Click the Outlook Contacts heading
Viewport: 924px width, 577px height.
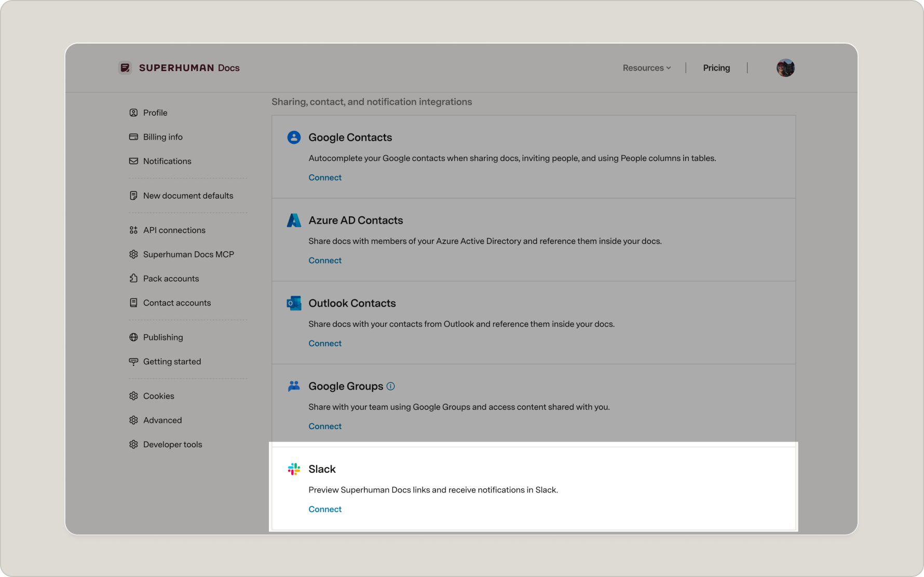point(352,304)
